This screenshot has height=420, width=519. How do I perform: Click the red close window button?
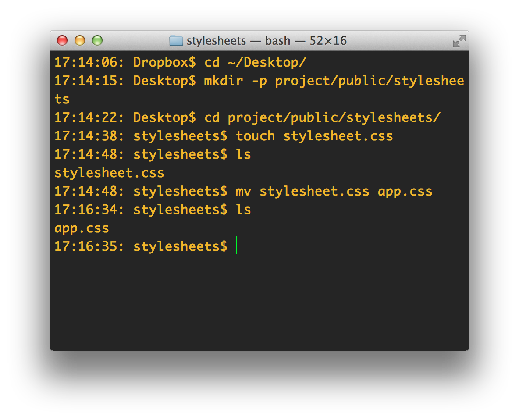(62, 40)
